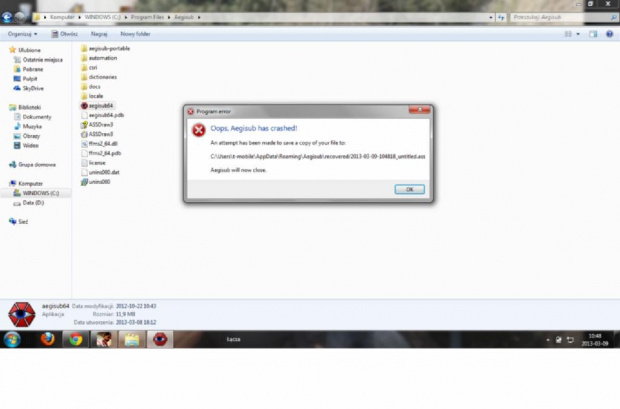Change the view with views icon
The width and height of the screenshot is (620, 409).
(x=568, y=34)
